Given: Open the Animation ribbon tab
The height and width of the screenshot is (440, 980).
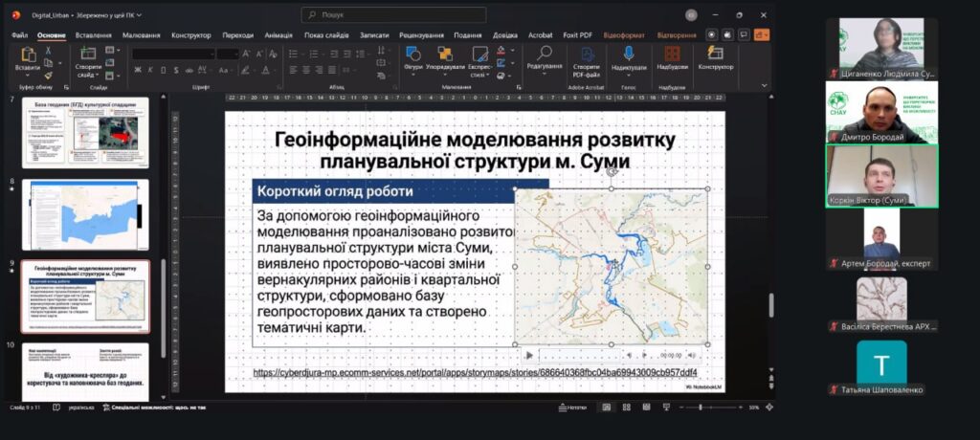Looking at the screenshot, I should pos(278,35).
